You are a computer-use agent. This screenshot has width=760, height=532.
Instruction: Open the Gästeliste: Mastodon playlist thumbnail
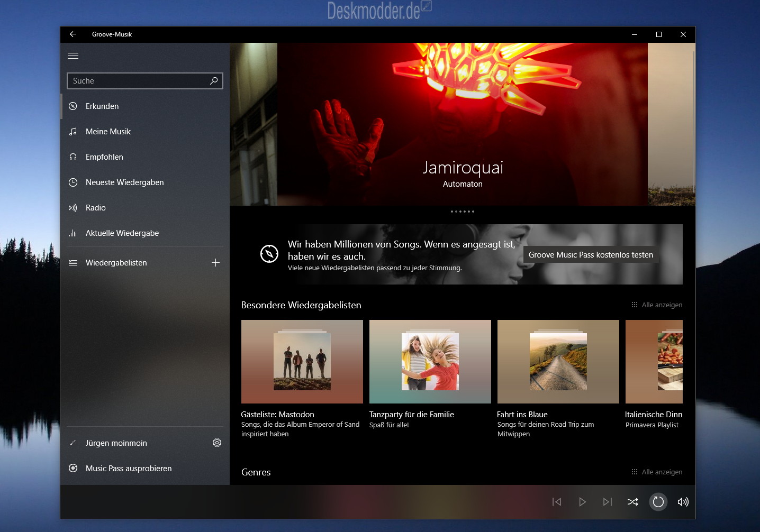[x=302, y=362]
